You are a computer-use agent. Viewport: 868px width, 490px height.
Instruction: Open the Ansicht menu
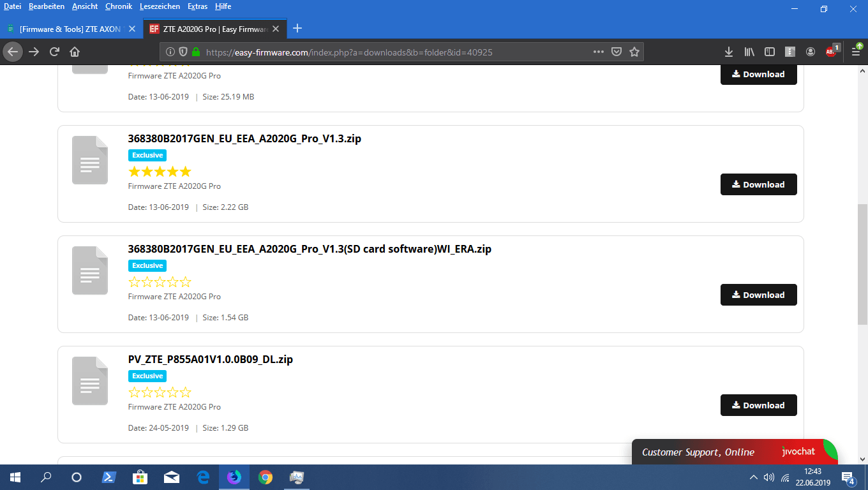(85, 6)
